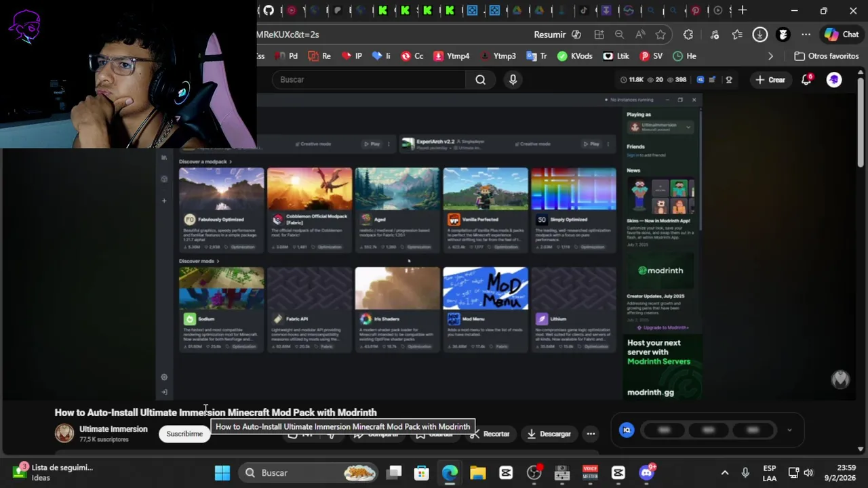Open the Ytmp4 bookmark
This screenshot has width=868, height=488.
452,56
